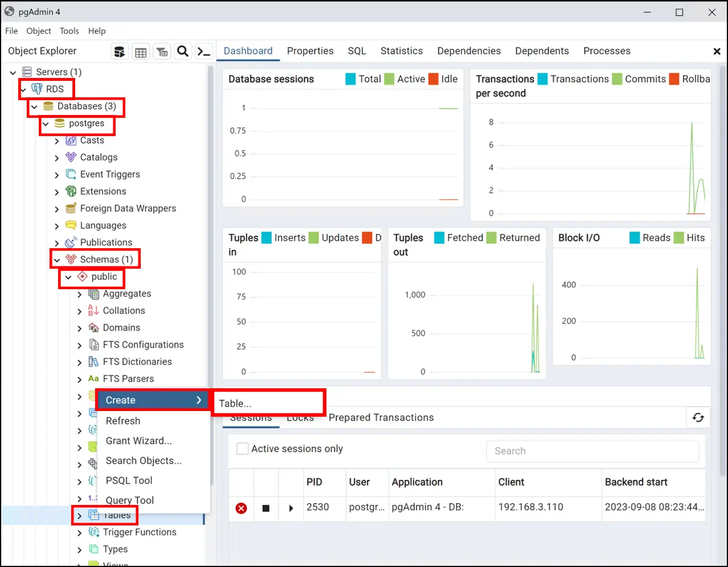
Task: Click the public schema diamond icon
Action: point(83,277)
